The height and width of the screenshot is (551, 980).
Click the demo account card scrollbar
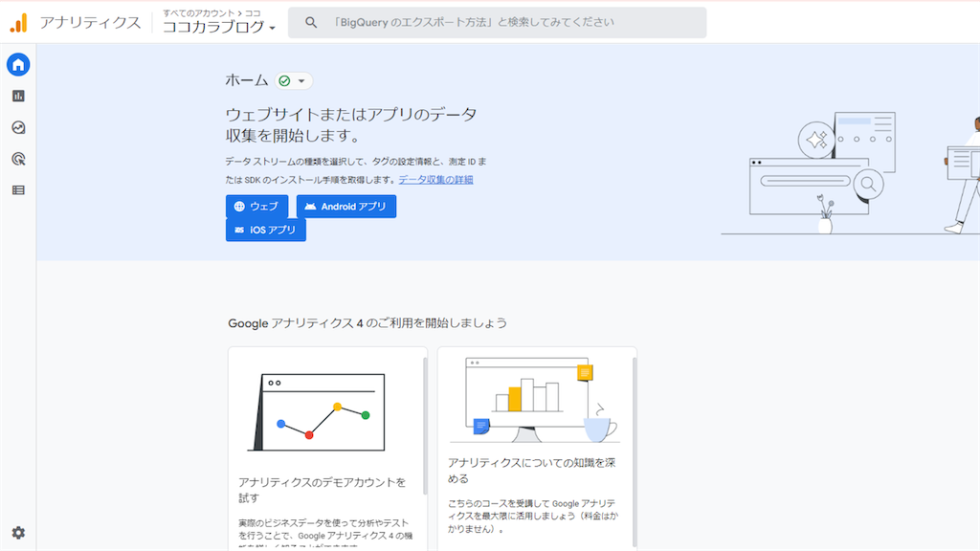point(425,426)
